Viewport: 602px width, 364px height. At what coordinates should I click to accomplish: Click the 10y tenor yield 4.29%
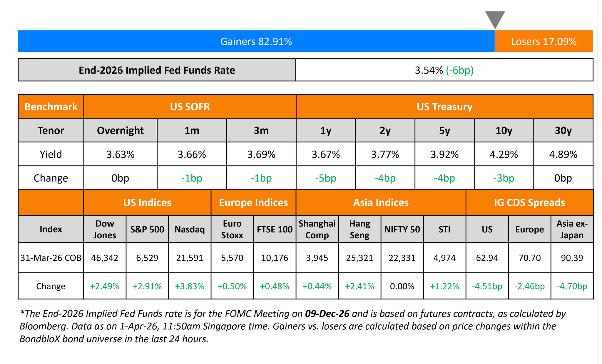click(x=504, y=154)
